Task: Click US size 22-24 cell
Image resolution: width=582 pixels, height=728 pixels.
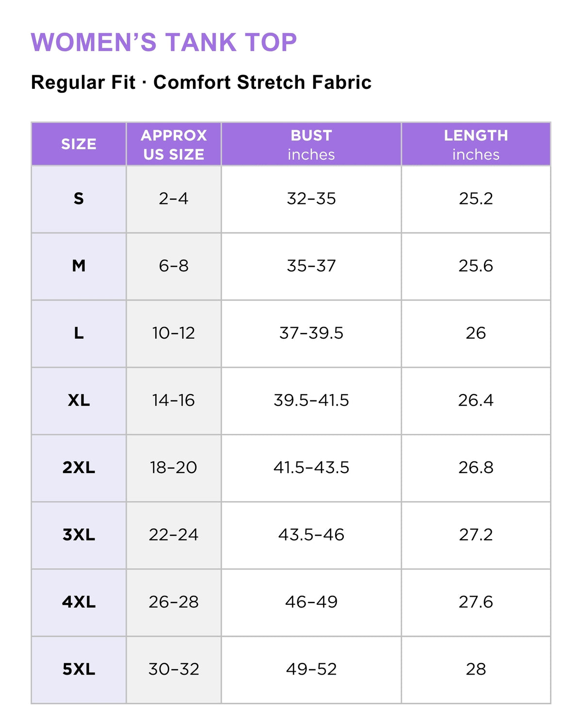Action: click(174, 535)
